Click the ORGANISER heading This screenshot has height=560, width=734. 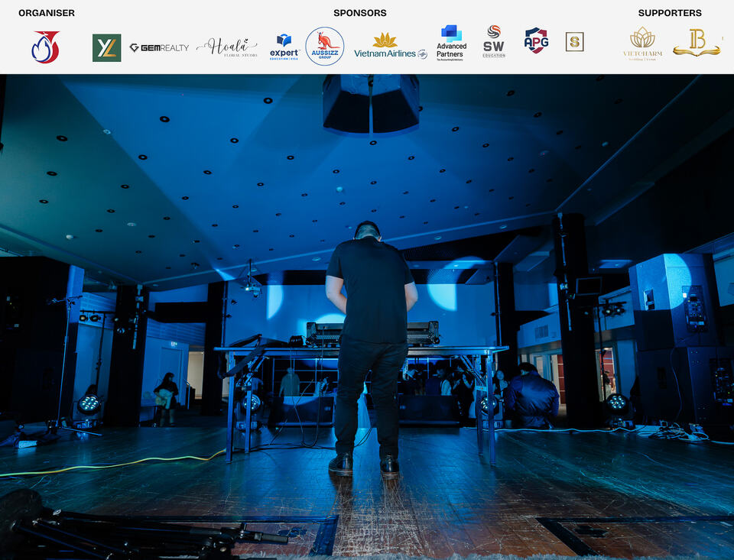tap(47, 13)
